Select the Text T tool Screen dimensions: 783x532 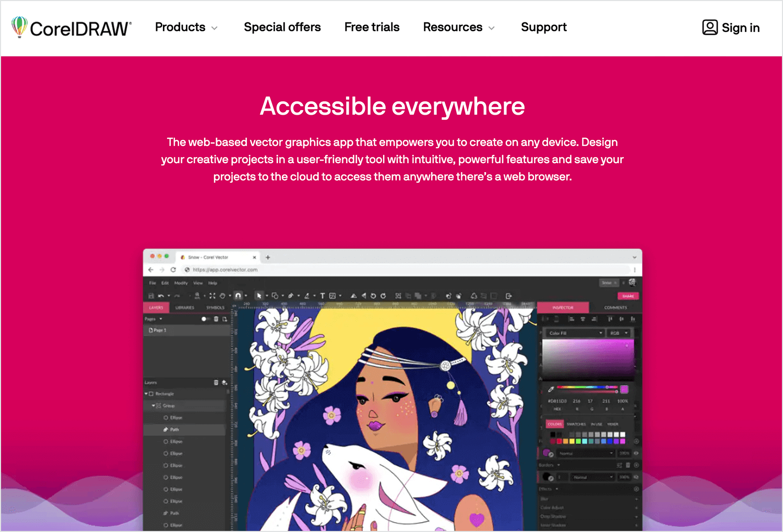pos(323,296)
